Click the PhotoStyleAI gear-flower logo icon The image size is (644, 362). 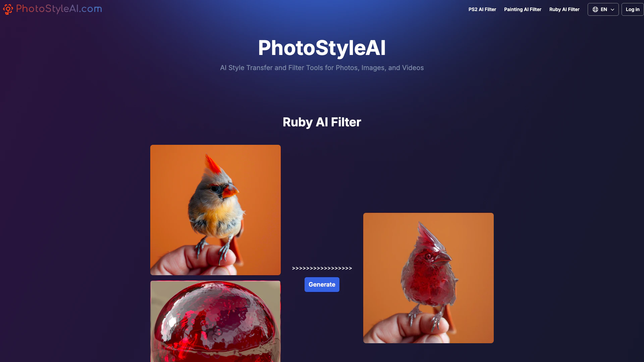pos(8,9)
